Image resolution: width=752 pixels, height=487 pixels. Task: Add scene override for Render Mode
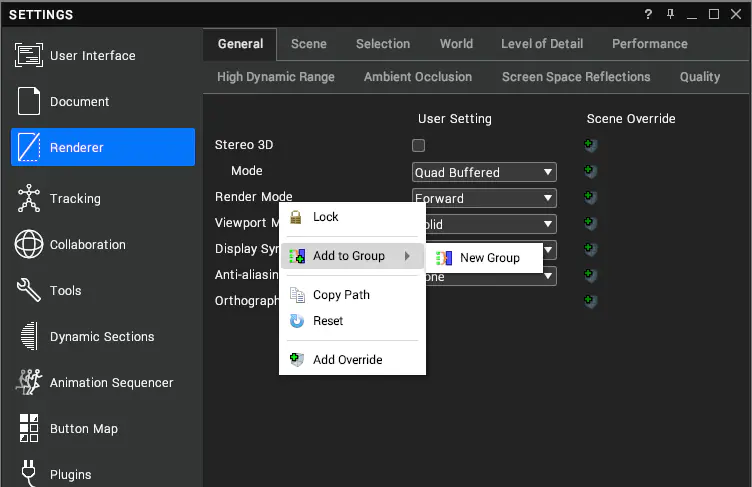tap(590, 197)
